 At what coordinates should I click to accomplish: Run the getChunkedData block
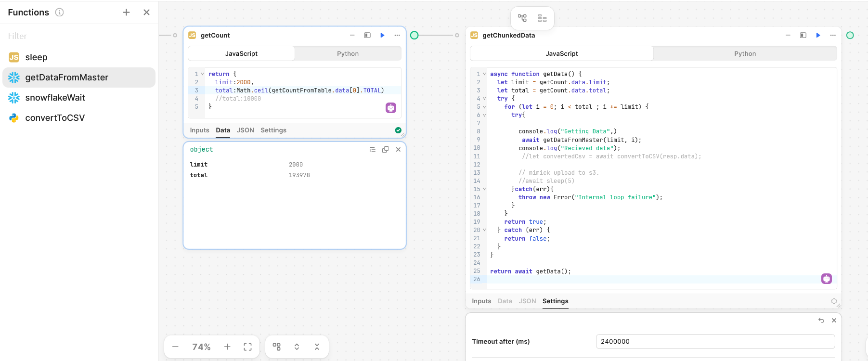pos(818,35)
